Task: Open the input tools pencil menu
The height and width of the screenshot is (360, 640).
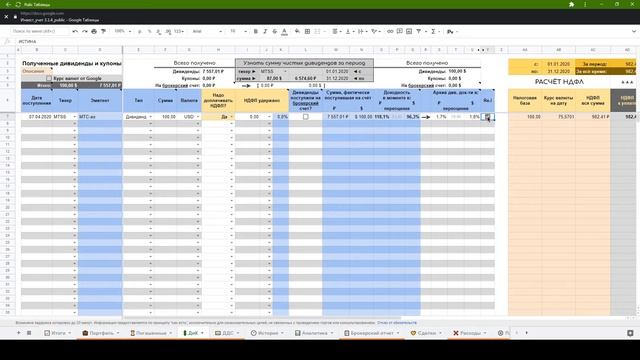Action: (x=452, y=31)
